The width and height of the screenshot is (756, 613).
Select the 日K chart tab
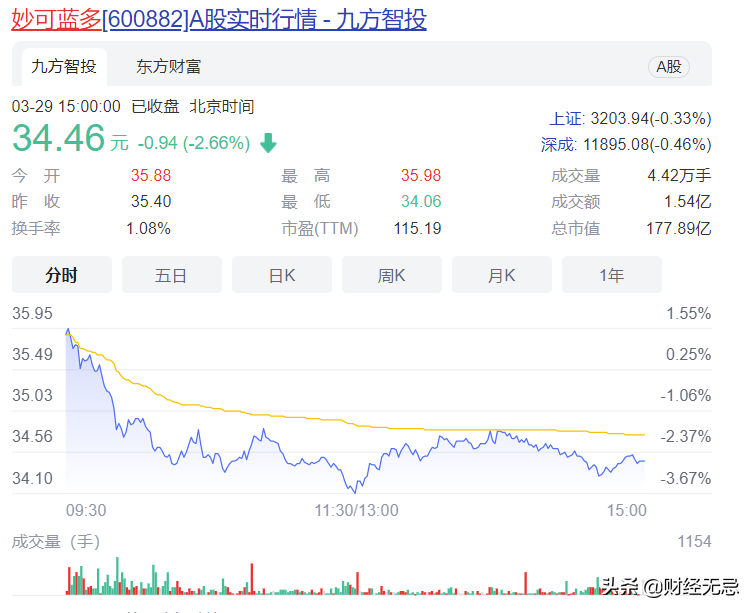[282, 275]
